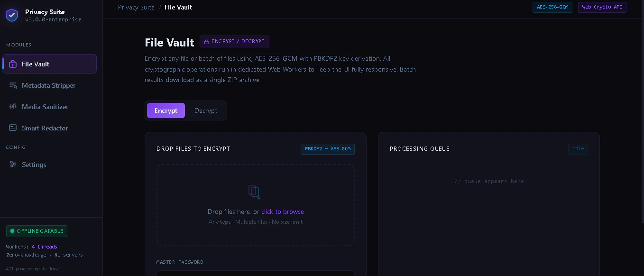Click the PBKDF2 → AES-GCM badge
Screen dimensions: 644x276
[328, 149]
